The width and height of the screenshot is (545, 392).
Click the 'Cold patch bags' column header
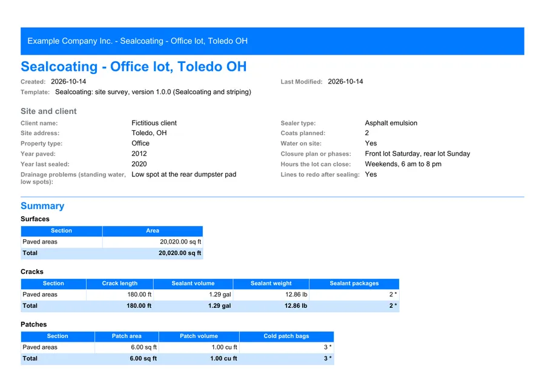click(x=286, y=336)
